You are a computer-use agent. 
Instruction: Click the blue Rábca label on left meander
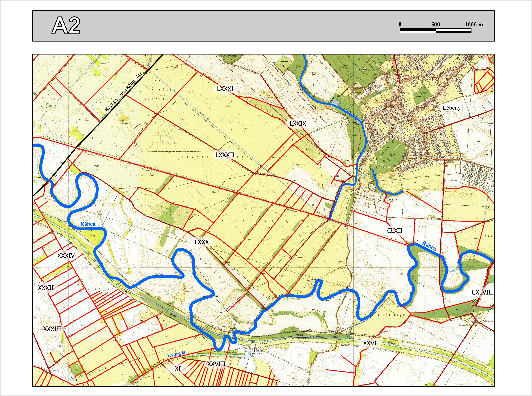[88, 224]
